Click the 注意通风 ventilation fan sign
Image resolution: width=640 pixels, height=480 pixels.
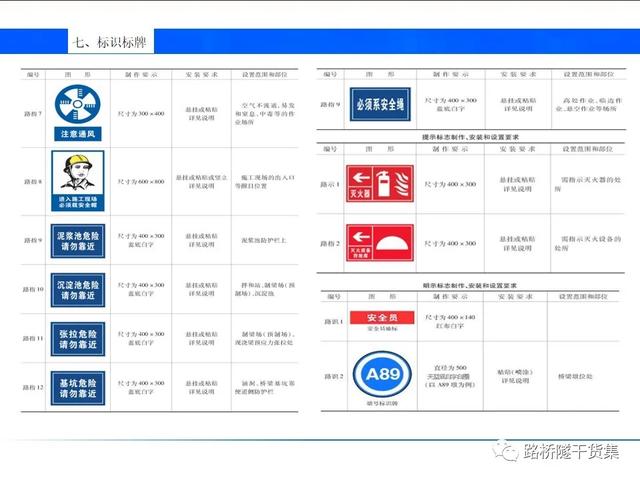[x=77, y=113]
